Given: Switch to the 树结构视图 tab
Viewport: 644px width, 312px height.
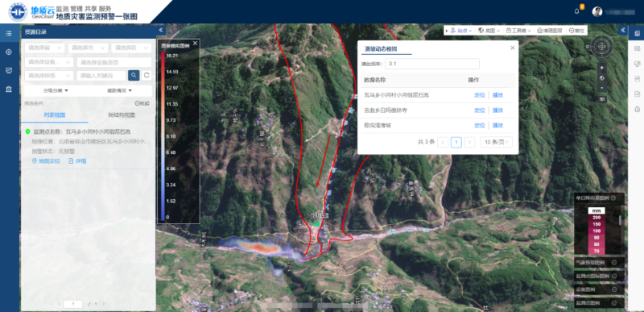Looking at the screenshot, I should point(122,115).
